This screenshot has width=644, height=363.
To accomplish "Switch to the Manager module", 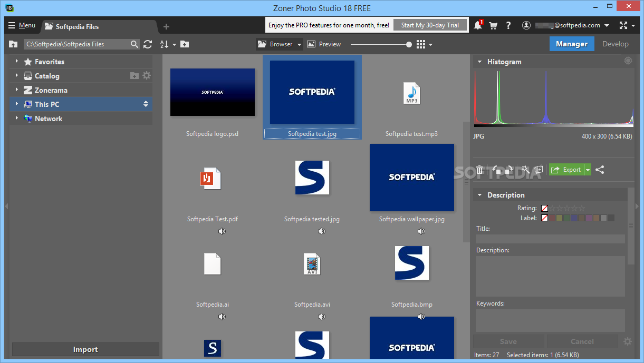I will tap(572, 44).
